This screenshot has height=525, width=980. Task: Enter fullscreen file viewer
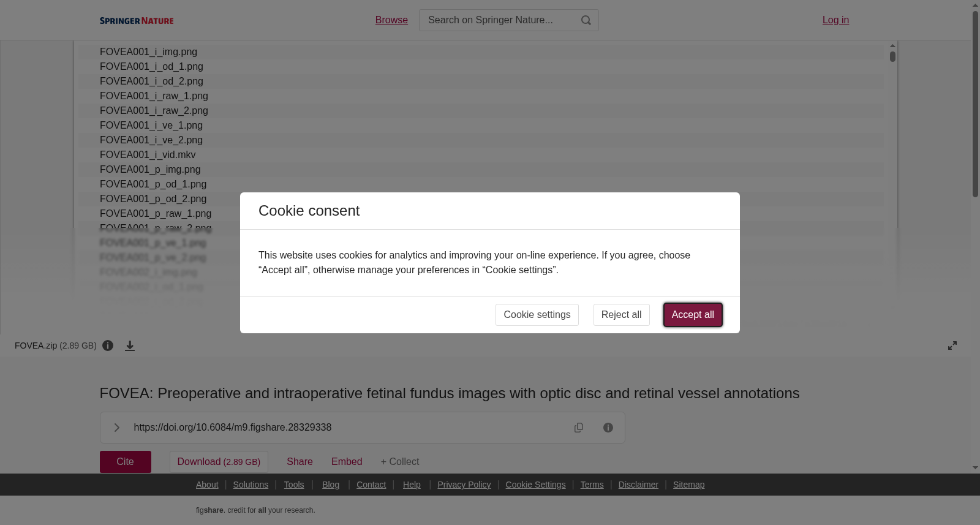(x=952, y=346)
